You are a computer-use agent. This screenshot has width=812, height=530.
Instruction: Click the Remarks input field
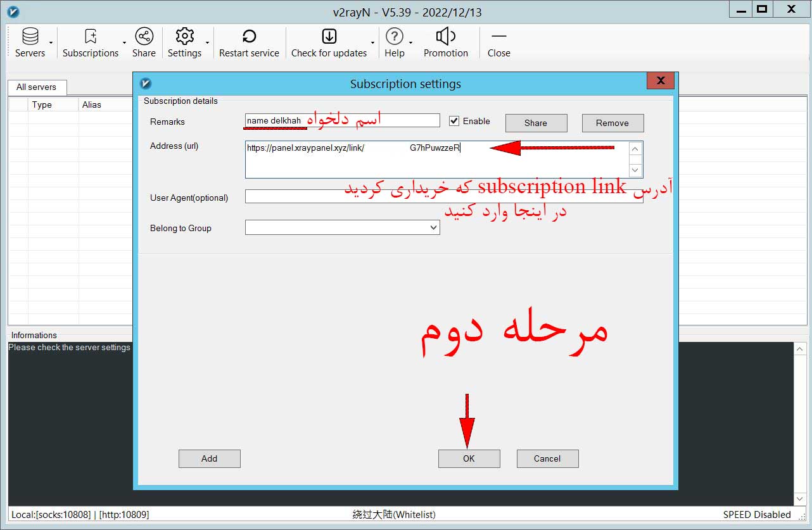(x=342, y=120)
